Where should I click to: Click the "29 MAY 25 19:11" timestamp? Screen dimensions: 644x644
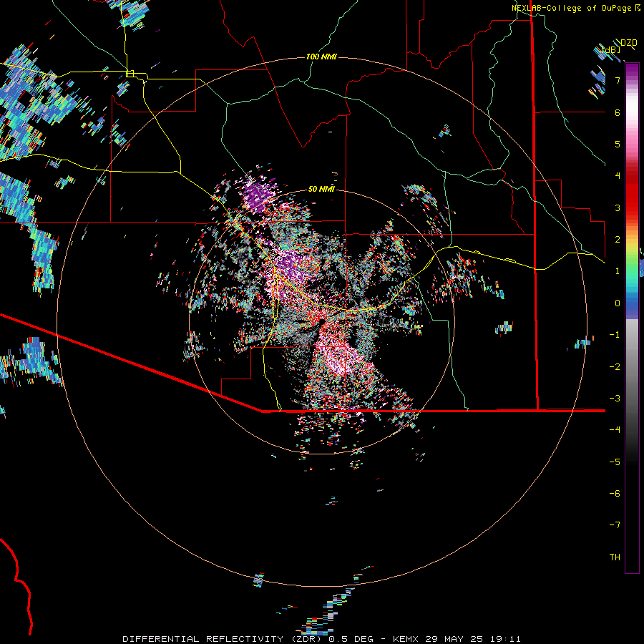click(473, 639)
